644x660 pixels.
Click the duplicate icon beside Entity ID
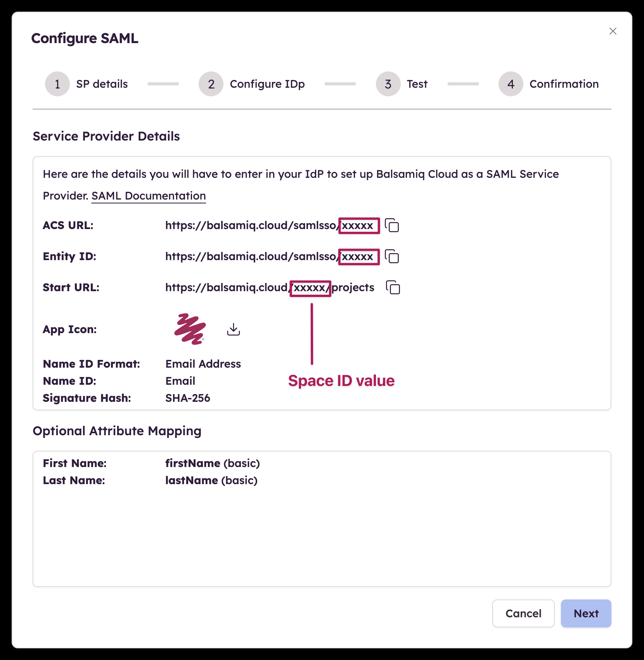(x=392, y=256)
